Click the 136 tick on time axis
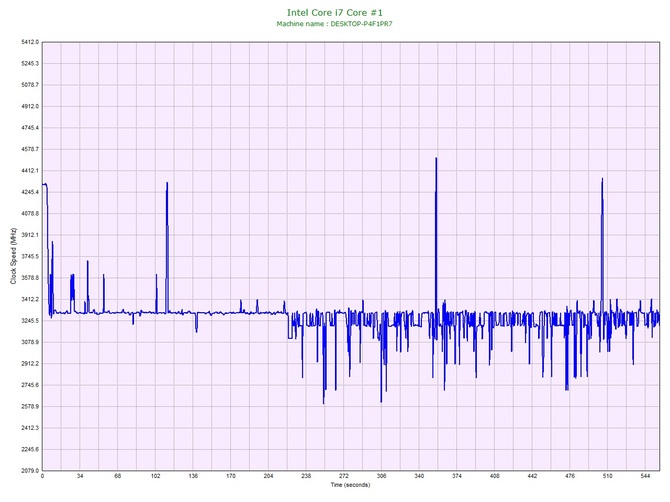 pyautogui.click(x=193, y=476)
